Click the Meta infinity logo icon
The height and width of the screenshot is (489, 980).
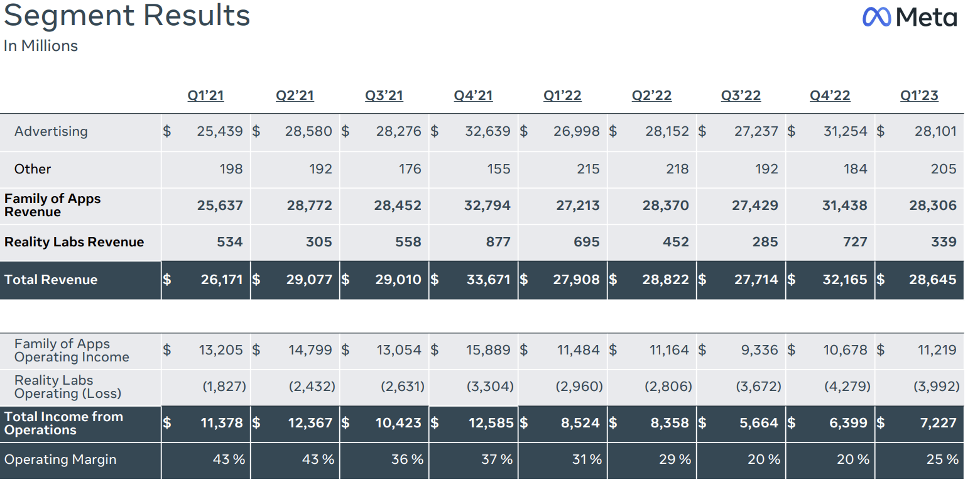coord(877,17)
